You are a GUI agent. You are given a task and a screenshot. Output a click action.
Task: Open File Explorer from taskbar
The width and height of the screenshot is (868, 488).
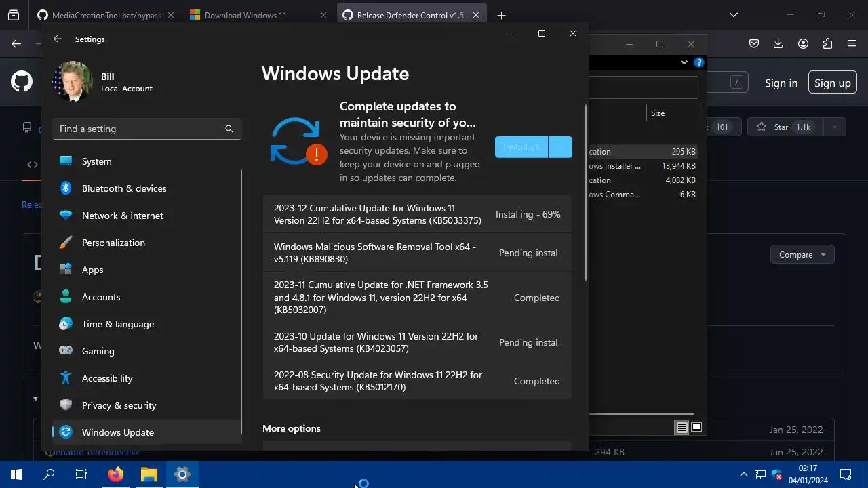click(149, 474)
